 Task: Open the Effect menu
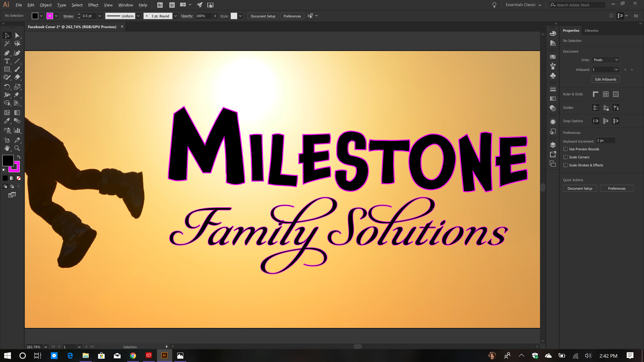[x=93, y=5]
